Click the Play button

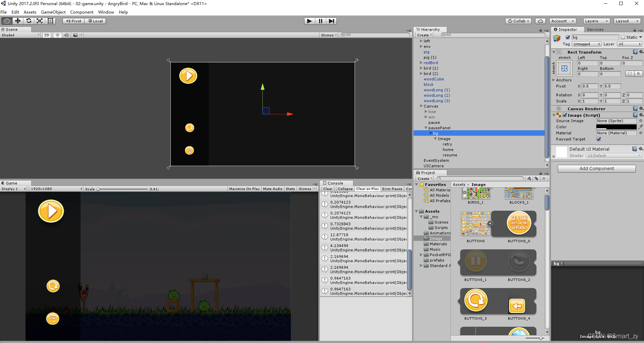pos(309,21)
